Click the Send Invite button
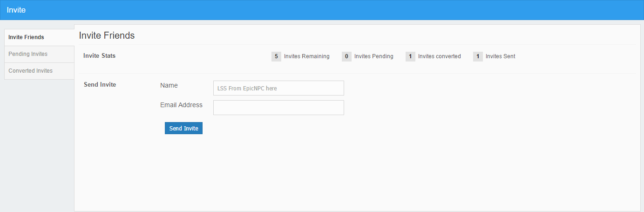The width and height of the screenshot is (644, 212). (x=183, y=128)
